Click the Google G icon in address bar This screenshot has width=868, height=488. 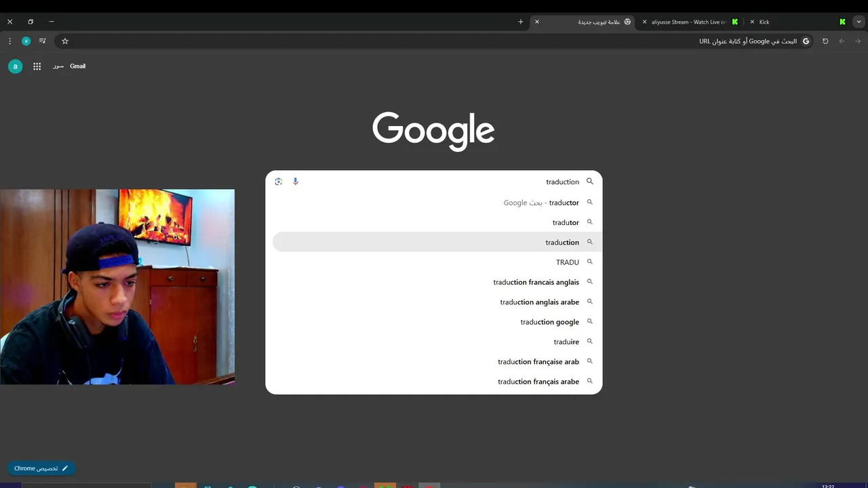tap(806, 41)
